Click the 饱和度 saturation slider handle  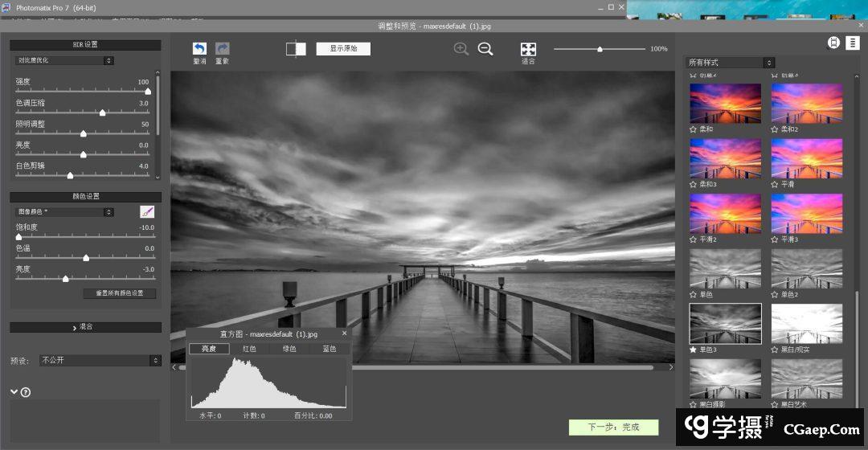coord(18,237)
